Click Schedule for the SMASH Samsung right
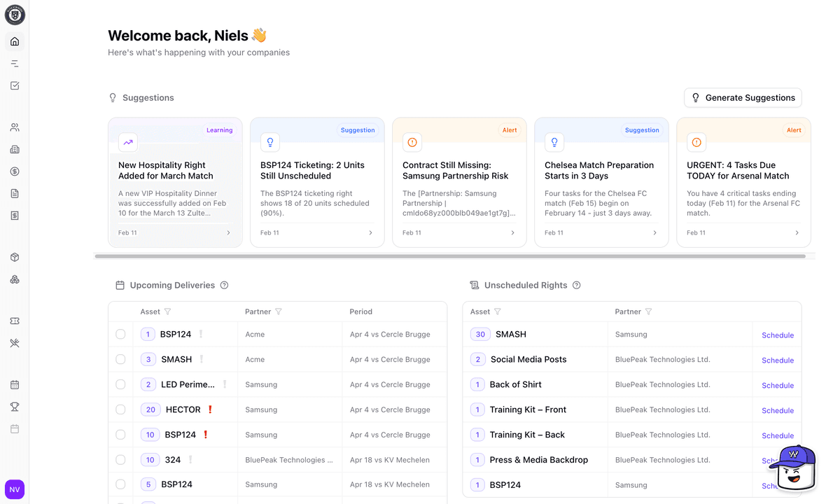The width and height of the screenshot is (840, 504). click(777, 335)
